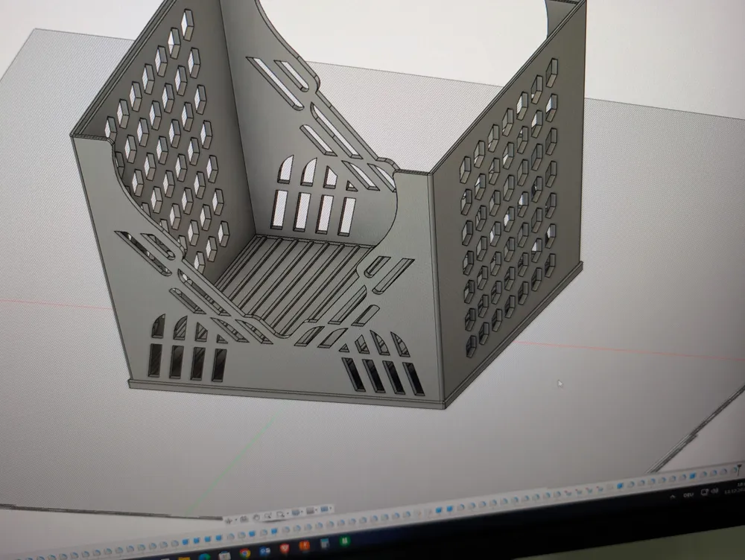This screenshot has width=745, height=560.
Task: Select the Orbit tool in navigation bar
Action: point(229,521)
